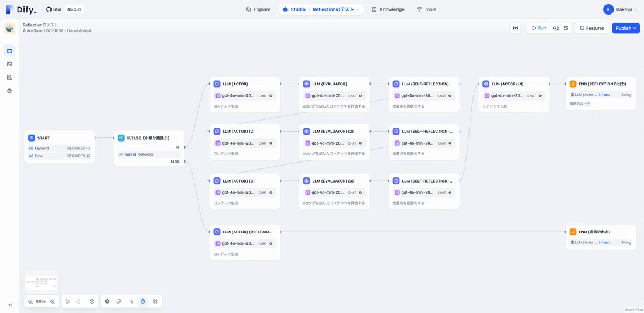
Task: Open the logs sidebar icon
Action: 9,77
